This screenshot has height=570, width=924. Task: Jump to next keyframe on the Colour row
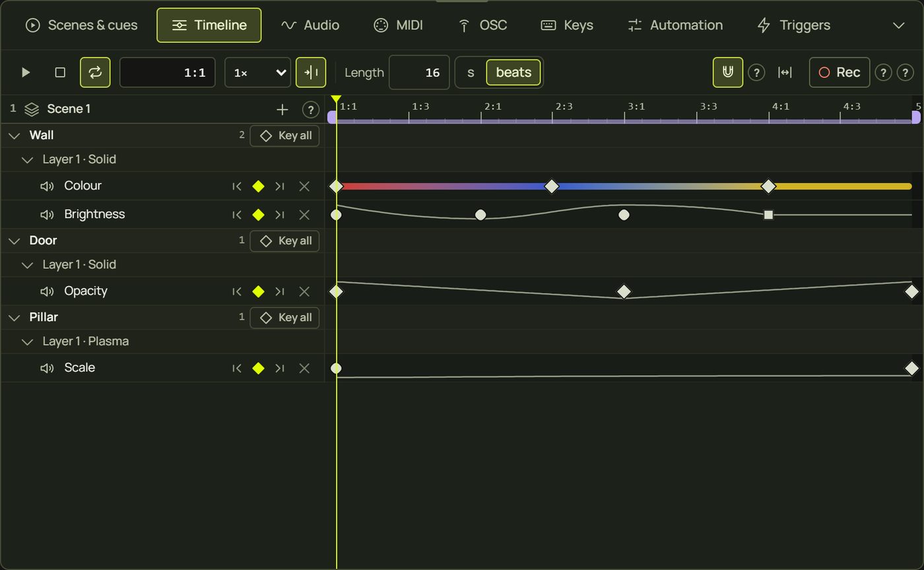(x=280, y=186)
